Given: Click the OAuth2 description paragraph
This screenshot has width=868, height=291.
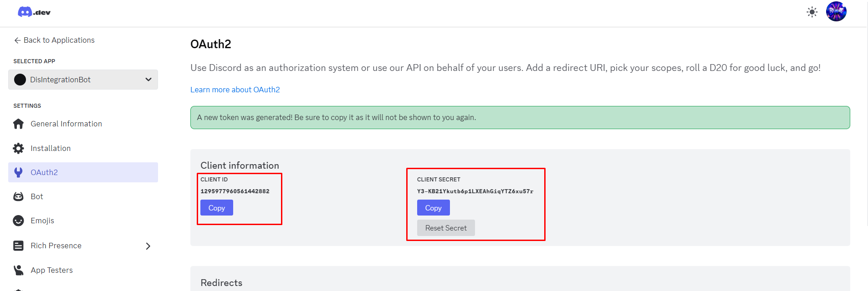Looking at the screenshot, I should 505,68.
